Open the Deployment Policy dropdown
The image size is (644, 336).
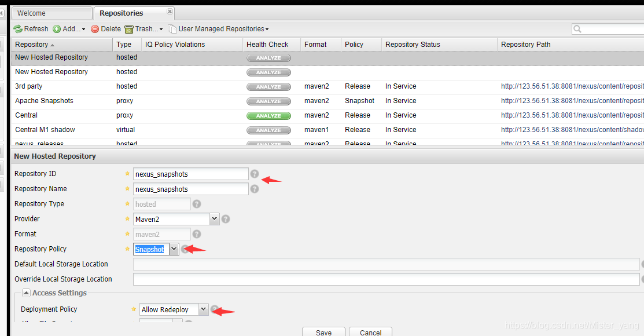pos(203,309)
